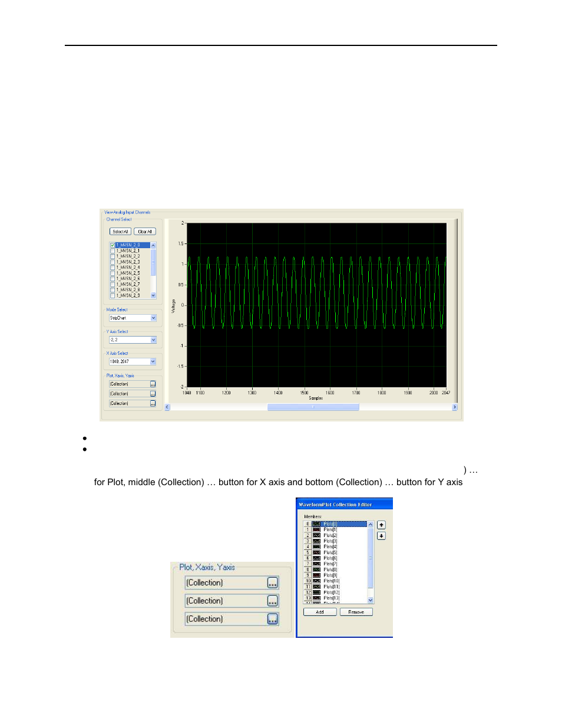The width and height of the screenshot is (562, 728).
Task: Select Plots[10] waveform icon in Members list
Action: 316,581
